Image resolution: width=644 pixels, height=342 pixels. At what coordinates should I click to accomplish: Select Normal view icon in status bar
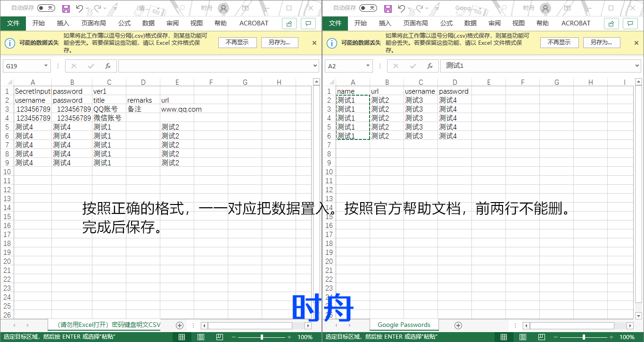[181, 336]
